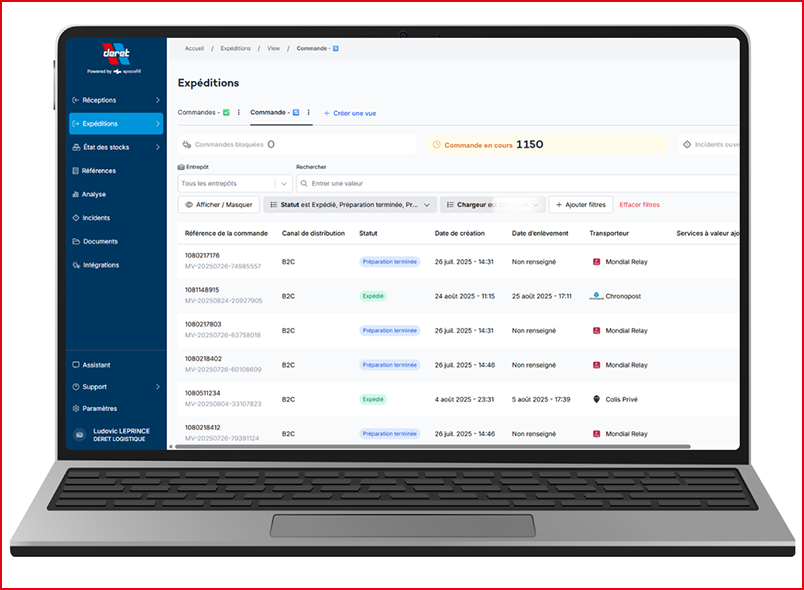Click the Deret logo in the sidebar
The width and height of the screenshot is (804, 590).
pos(116,54)
